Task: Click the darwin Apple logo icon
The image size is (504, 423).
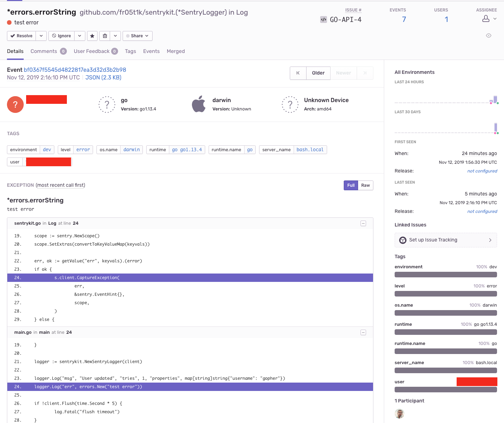Action: (x=199, y=104)
